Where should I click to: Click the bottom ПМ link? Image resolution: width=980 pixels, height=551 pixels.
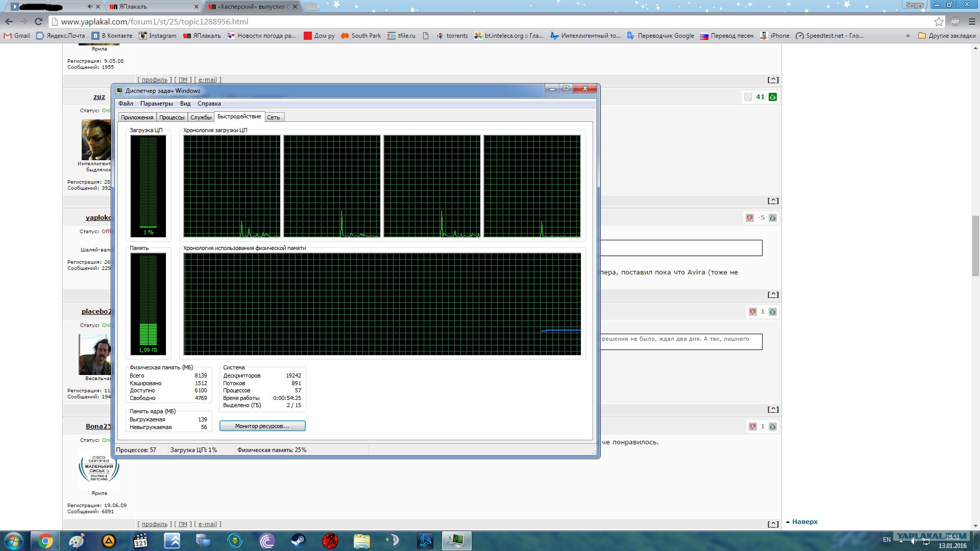(183, 524)
